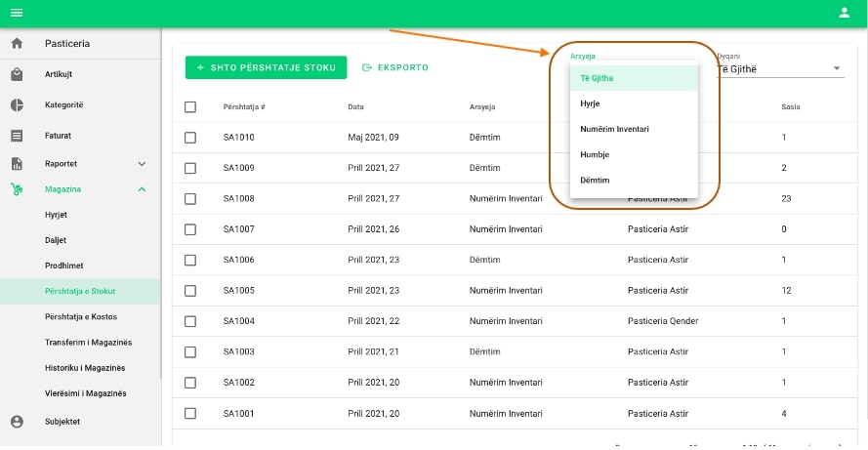Screen dimensions: 868x450
Task: Click the Subjektet person icon
Action: [17, 422]
